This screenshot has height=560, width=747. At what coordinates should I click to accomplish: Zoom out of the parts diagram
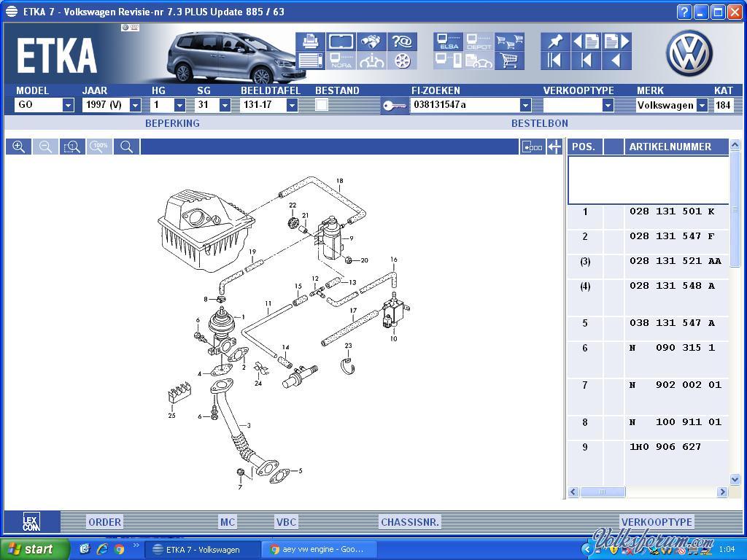tap(45, 147)
